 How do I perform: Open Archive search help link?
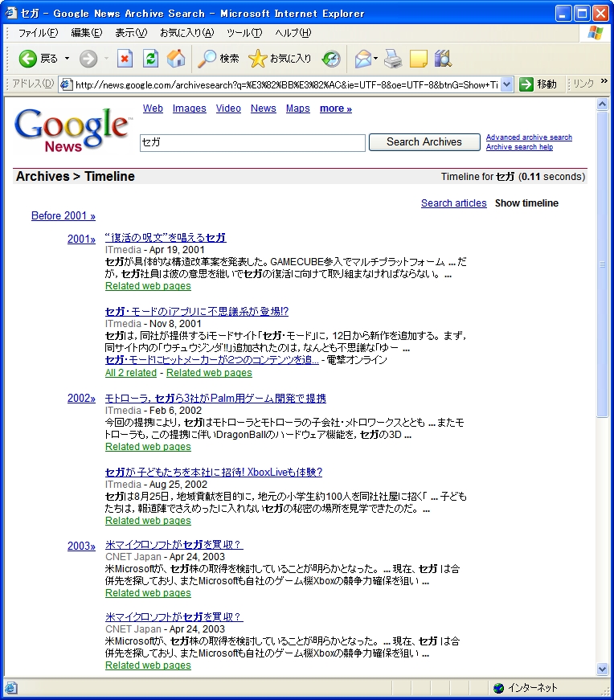point(519,147)
